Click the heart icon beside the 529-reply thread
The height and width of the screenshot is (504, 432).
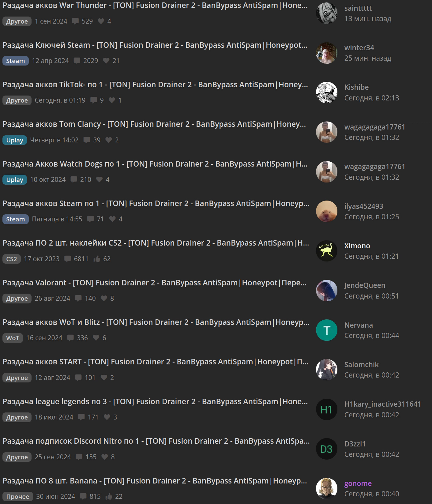[101, 21]
